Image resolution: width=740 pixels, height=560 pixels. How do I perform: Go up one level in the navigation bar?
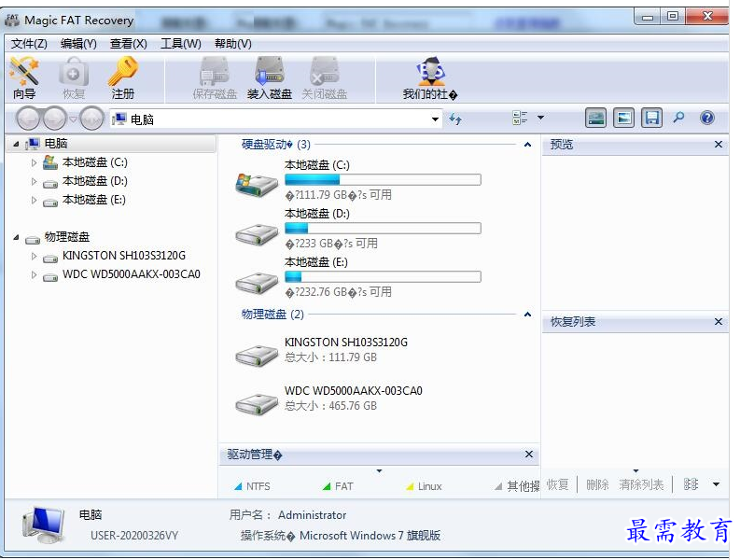pos(91,119)
